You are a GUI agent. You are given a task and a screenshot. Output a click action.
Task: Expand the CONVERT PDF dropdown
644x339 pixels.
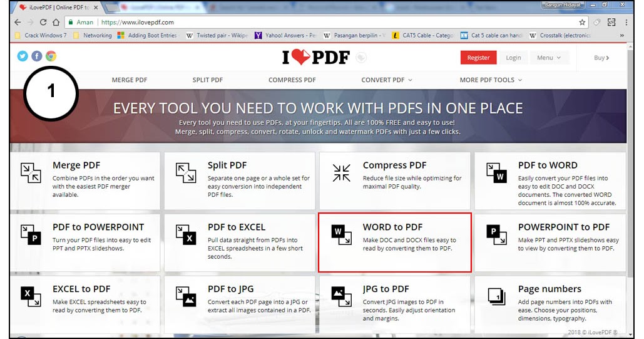pyautogui.click(x=387, y=80)
